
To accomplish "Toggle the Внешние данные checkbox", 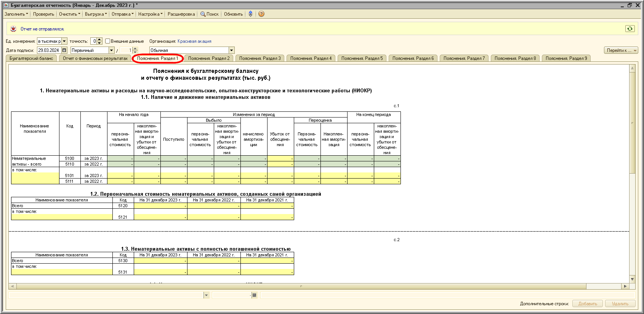I will (108, 41).
